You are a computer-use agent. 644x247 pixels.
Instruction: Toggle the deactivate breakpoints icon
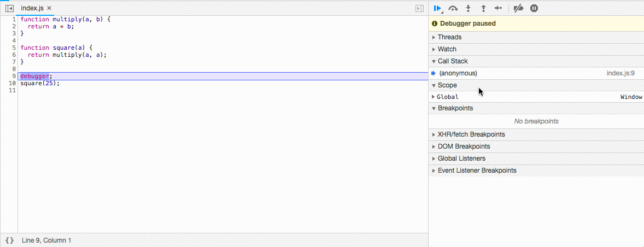pos(519,8)
